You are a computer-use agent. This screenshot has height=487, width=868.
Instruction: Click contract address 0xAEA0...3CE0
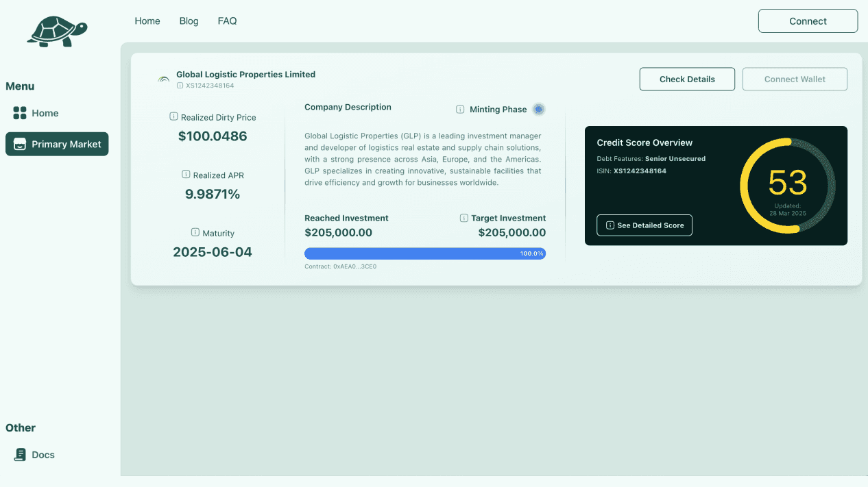pos(341,266)
